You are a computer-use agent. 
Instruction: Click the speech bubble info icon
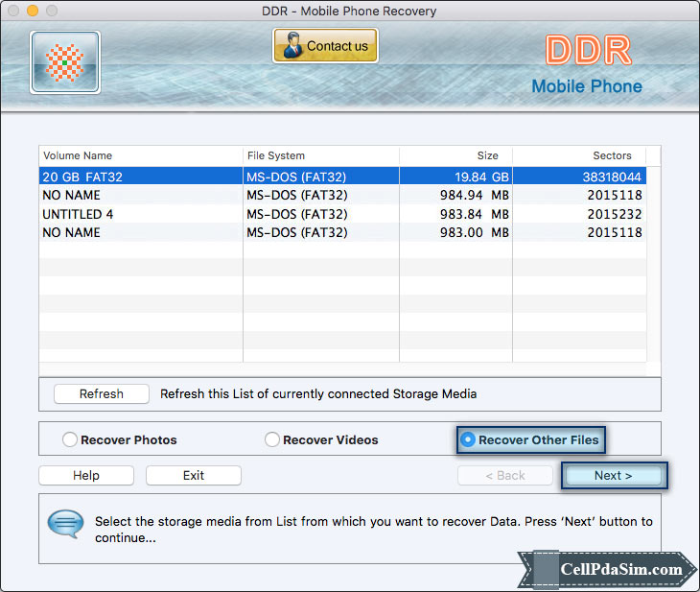pos(65,524)
